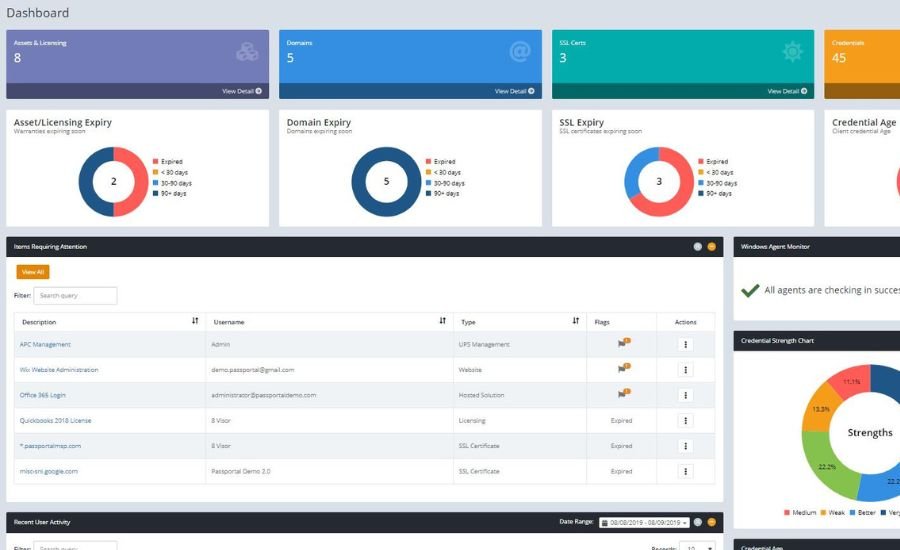The height and width of the screenshot is (550, 900).
Task: Click 'Passportal Demo 2.0' username cell
Action: point(240,471)
